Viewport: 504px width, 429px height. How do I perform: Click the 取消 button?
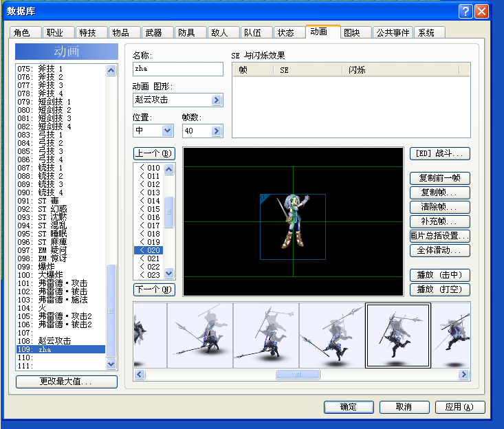[404, 407]
